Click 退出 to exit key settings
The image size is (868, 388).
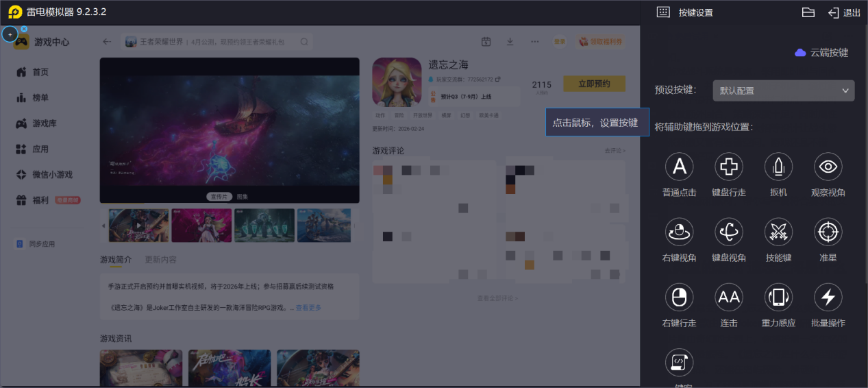point(844,12)
